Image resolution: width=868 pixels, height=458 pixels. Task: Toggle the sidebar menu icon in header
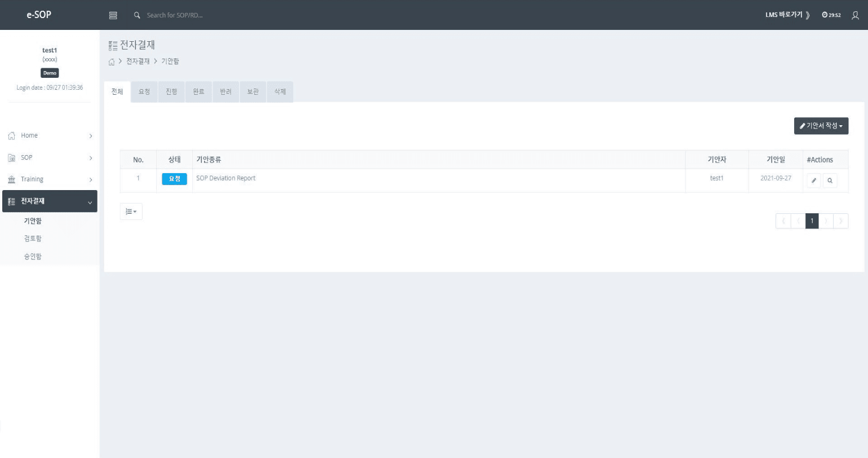tap(113, 15)
